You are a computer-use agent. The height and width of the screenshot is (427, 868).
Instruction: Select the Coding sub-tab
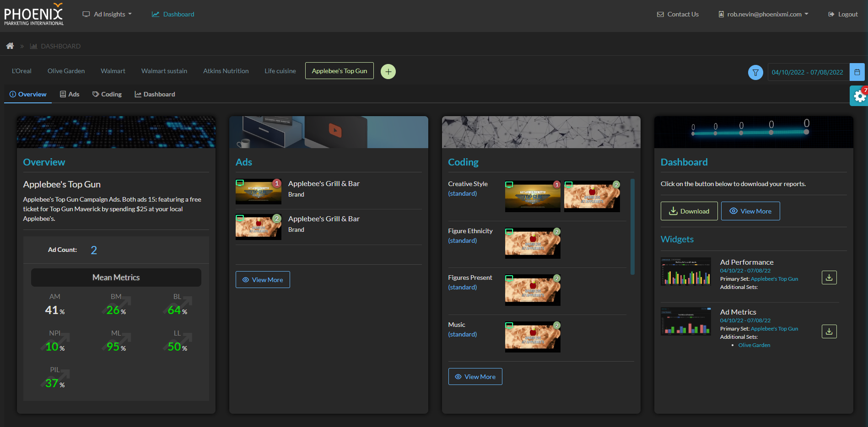pyautogui.click(x=107, y=94)
